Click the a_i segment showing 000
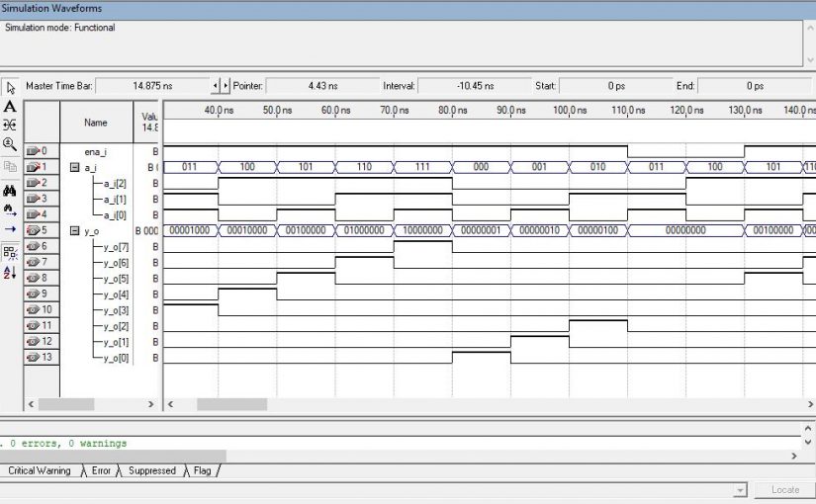The width and height of the screenshot is (816, 504). tap(482, 167)
